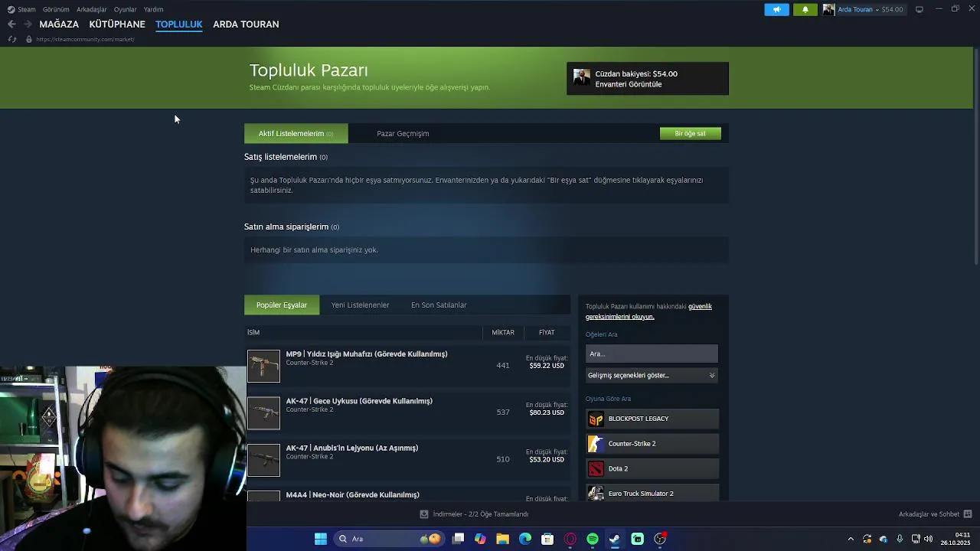Screen dimensions: 980x551
Task: Click the AK-47 Anubis'in Lejyonu item image
Action: pyautogui.click(x=263, y=459)
